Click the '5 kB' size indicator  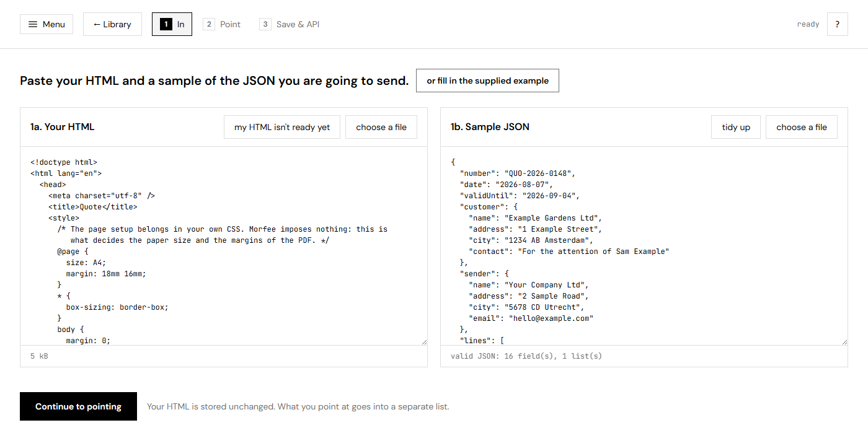(39, 356)
